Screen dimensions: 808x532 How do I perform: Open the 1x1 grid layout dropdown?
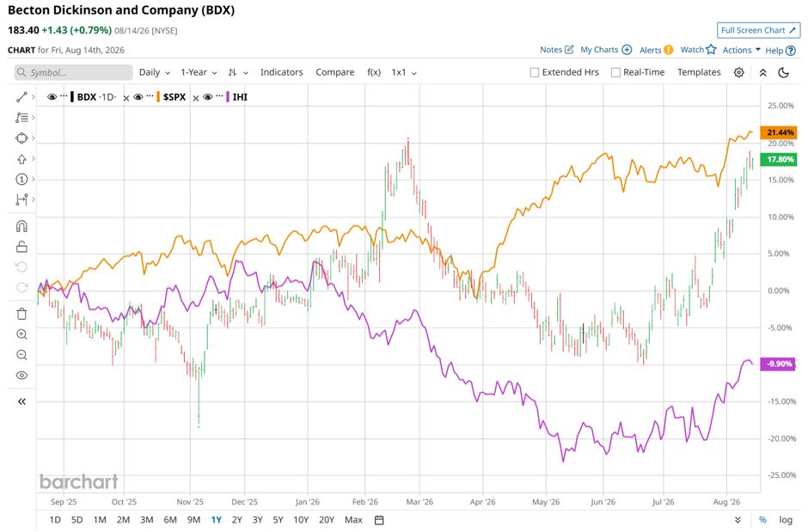[x=404, y=72]
